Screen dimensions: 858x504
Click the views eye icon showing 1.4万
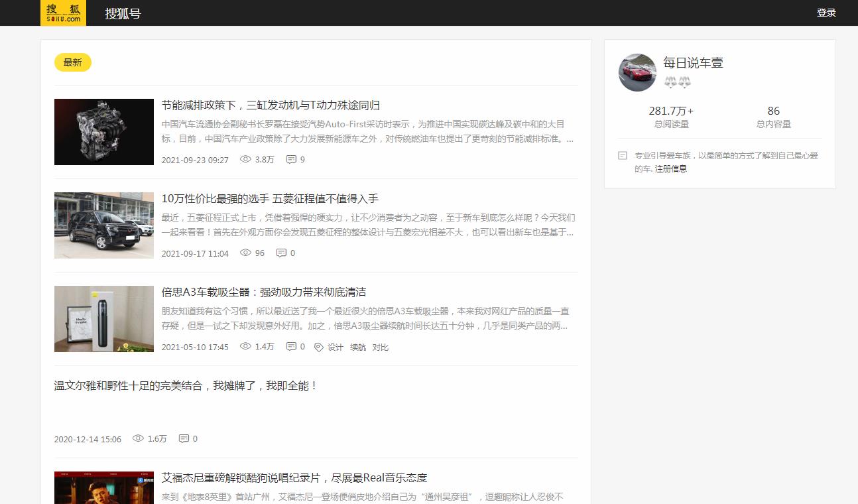pyautogui.click(x=245, y=346)
